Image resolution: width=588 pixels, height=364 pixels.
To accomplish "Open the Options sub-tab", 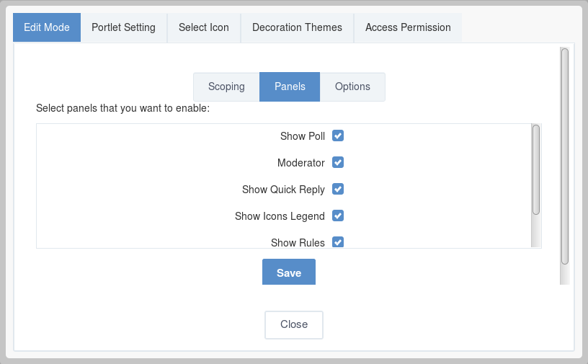I will tap(352, 86).
